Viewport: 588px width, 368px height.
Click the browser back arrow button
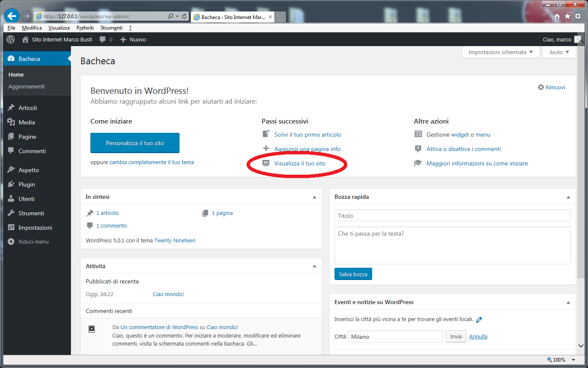point(12,16)
